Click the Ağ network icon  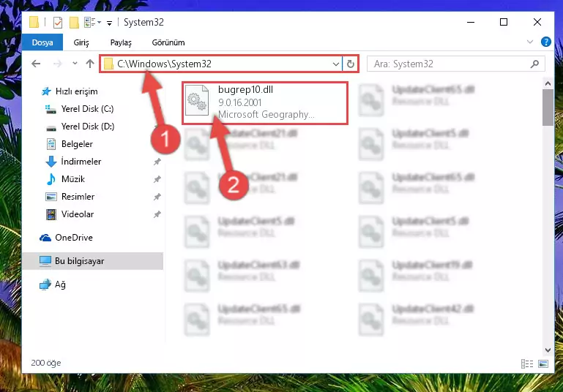tap(45, 284)
